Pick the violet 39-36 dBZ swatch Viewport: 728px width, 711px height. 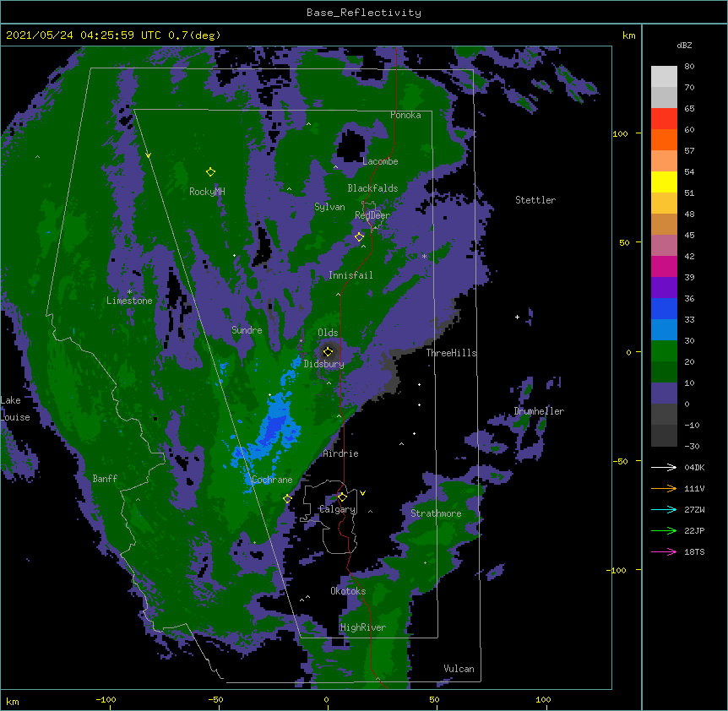click(664, 288)
